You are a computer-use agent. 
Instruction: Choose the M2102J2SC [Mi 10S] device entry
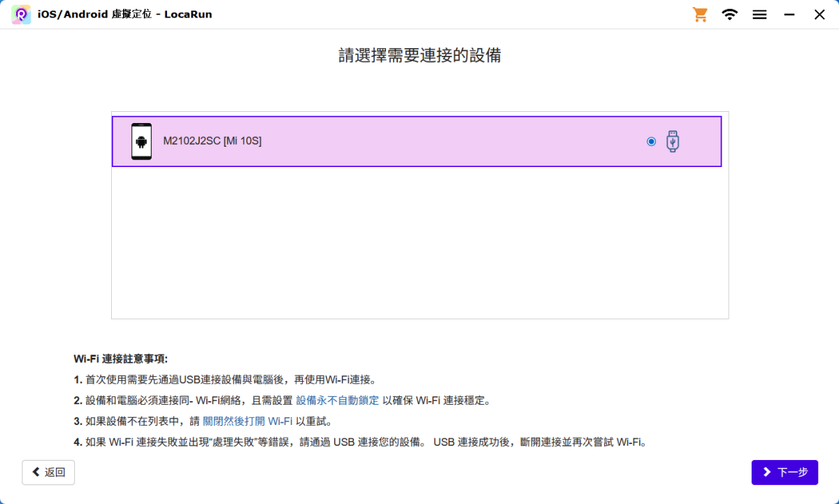(x=213, y=141)
